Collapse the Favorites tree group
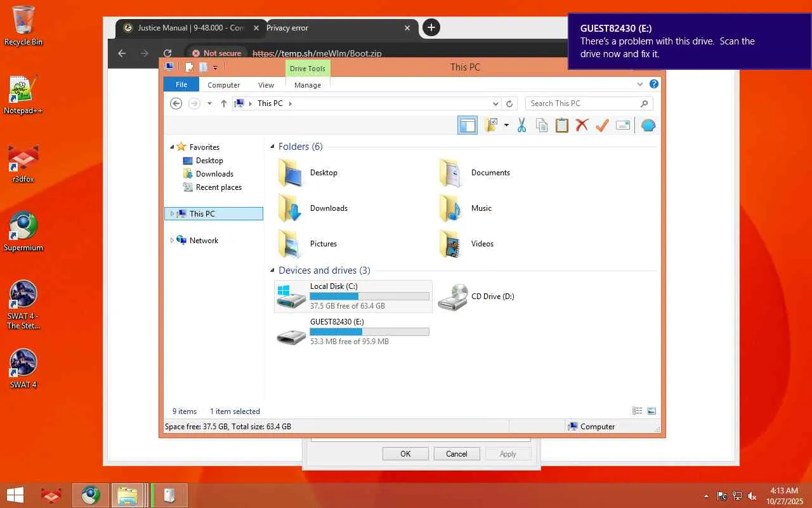Screen dimensions: 812x508 171,147
